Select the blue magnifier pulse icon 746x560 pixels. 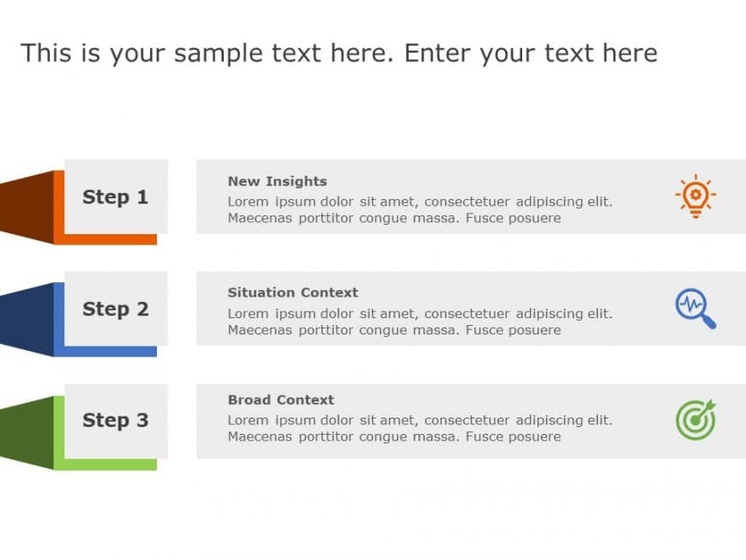[x=695, y=309]
